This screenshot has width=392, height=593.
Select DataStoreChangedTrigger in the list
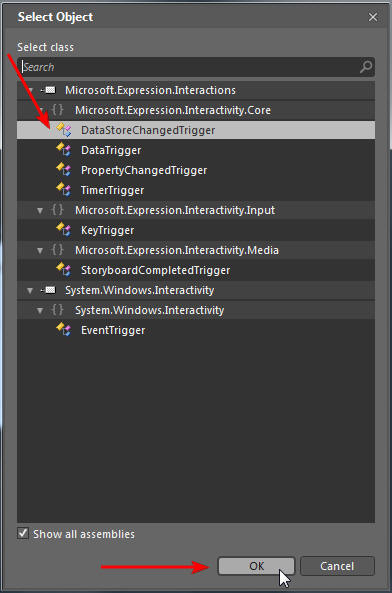(196, 130)
